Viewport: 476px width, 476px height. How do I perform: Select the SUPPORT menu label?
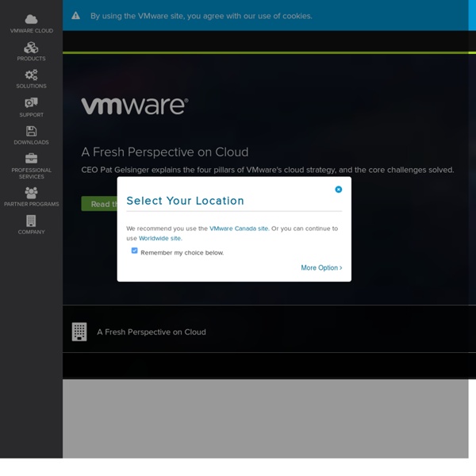31,115
